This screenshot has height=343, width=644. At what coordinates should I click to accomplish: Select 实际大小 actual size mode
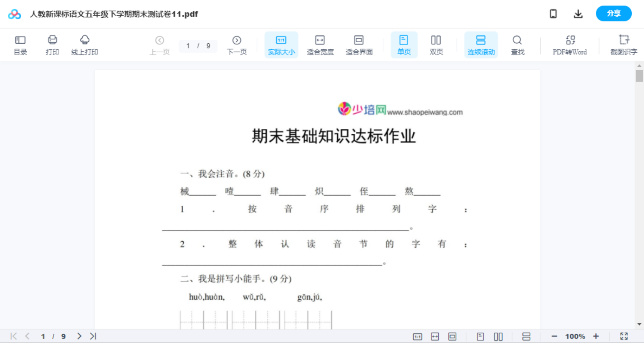(x=281, y=45)
